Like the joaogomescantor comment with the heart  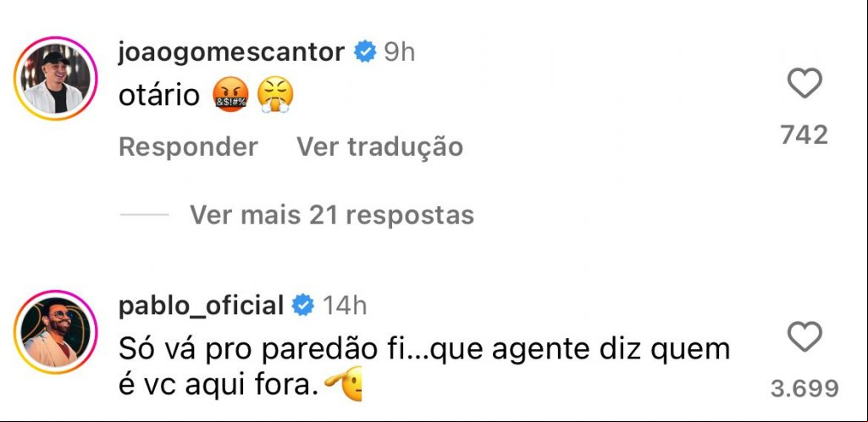804,84
